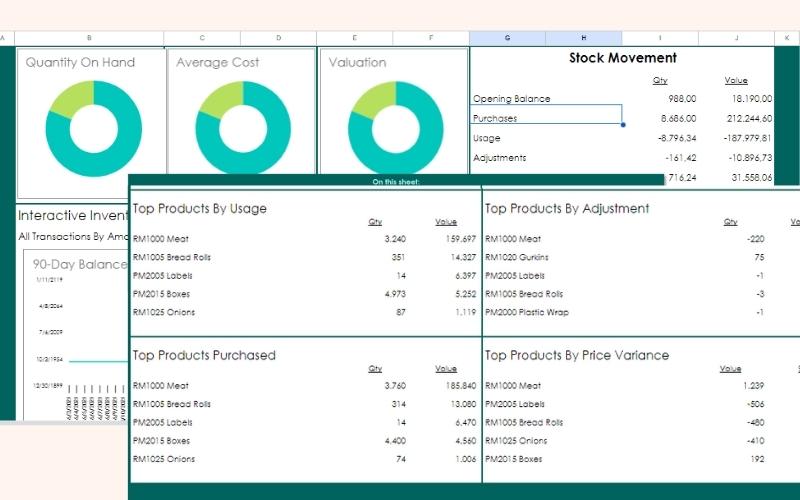Viewport: 800px width, 500px height.
Task: Click the Valuation donut chart
Action: click(395, 125)
